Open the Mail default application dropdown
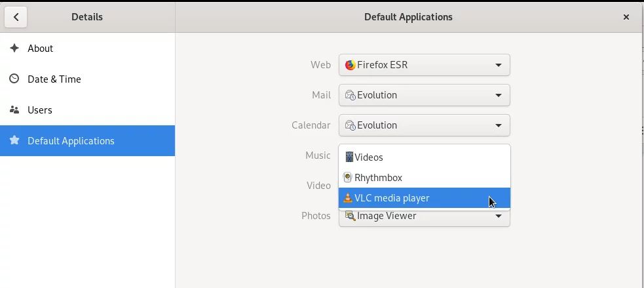 pos(425,95)
